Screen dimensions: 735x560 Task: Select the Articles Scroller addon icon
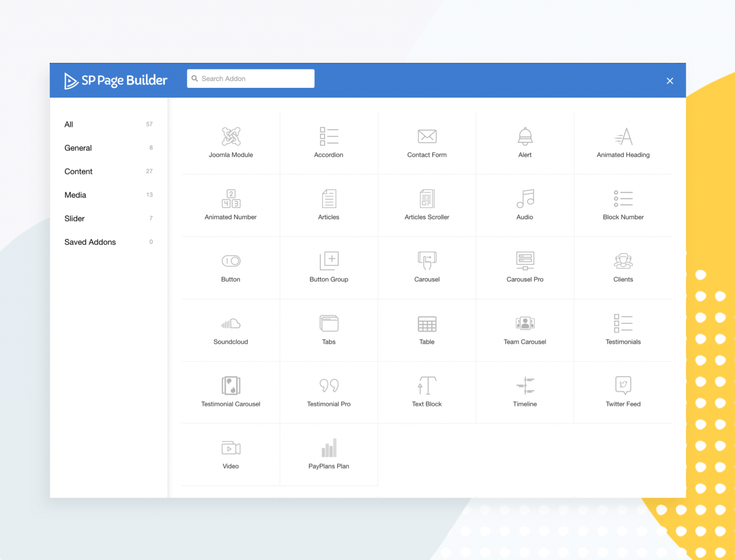(427, 199)
